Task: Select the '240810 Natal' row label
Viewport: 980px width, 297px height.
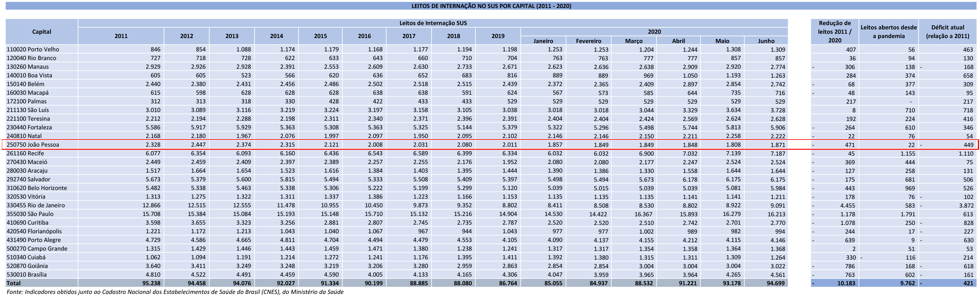Action: (24, 136)
